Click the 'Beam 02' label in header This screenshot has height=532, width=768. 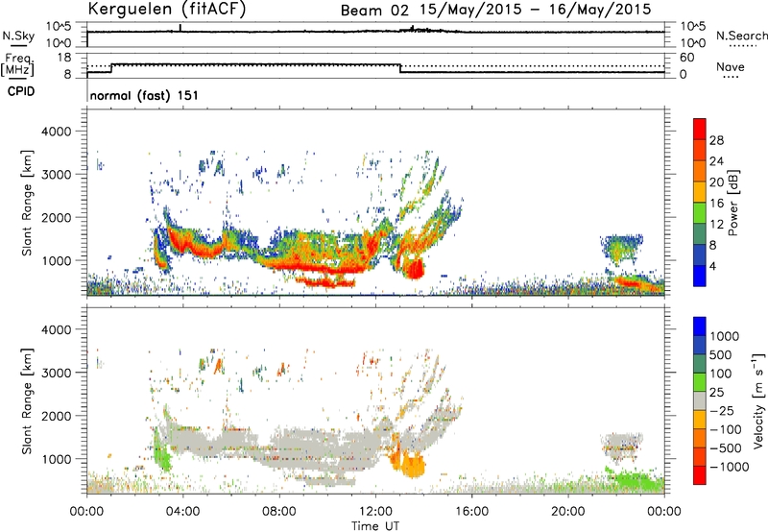[374, 11]
